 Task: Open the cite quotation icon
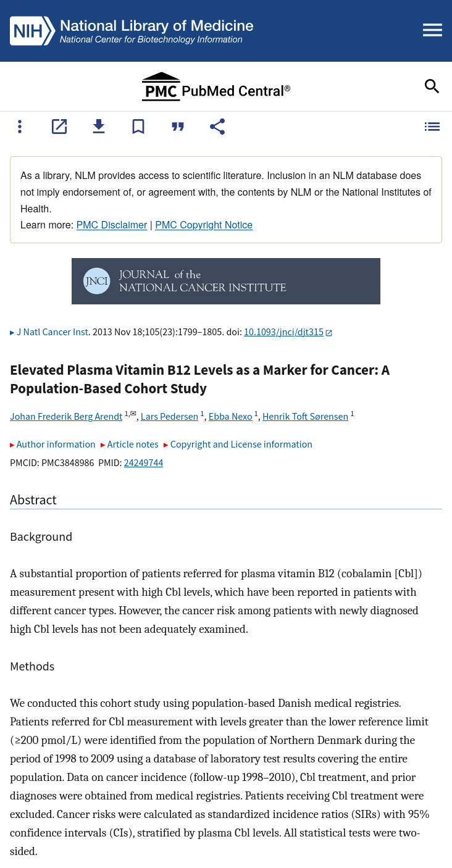click(x=178, y=127)
